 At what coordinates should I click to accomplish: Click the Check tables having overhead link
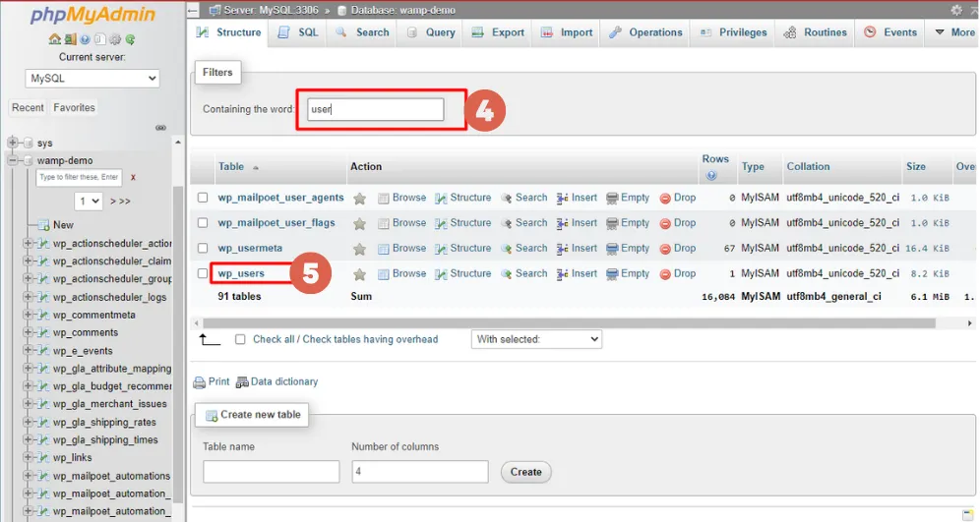point(370,339)
